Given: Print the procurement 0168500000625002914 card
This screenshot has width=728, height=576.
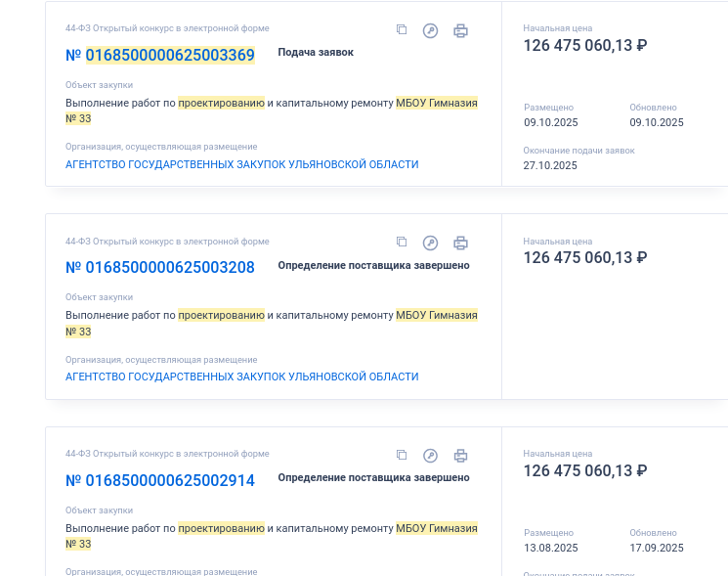Looking at the screenshot, I should (x=461, y=455).
